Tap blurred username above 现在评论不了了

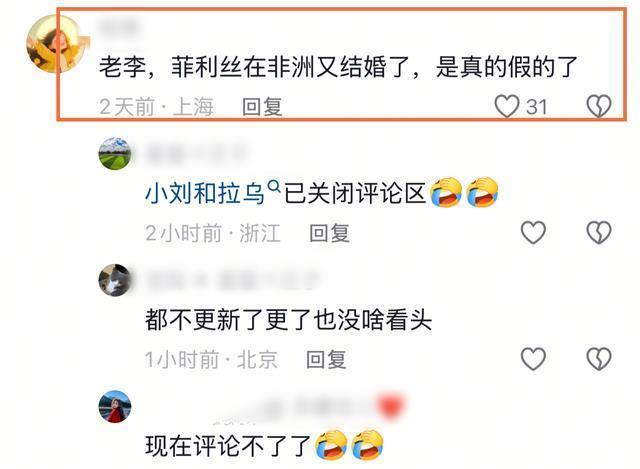[x=308, y=407]
